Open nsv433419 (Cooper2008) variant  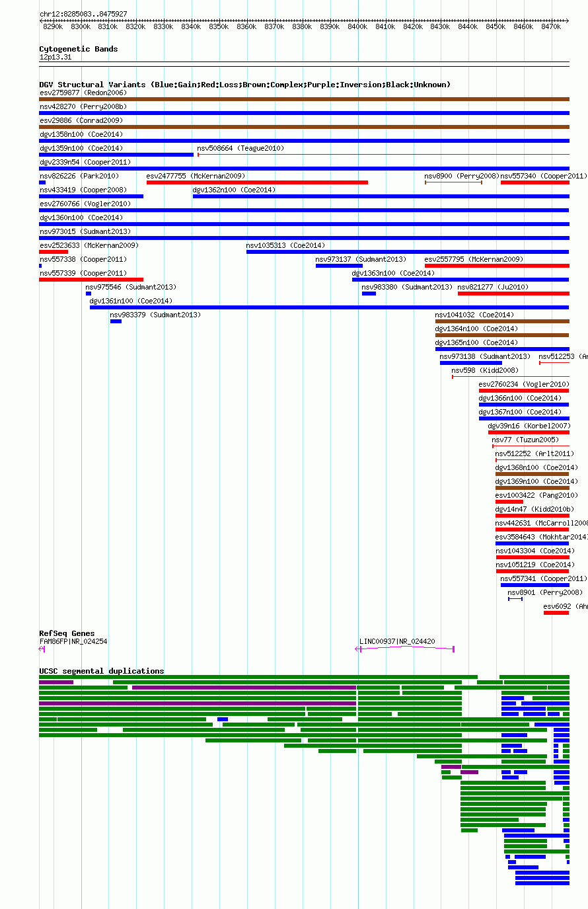[x=83, y=190]
